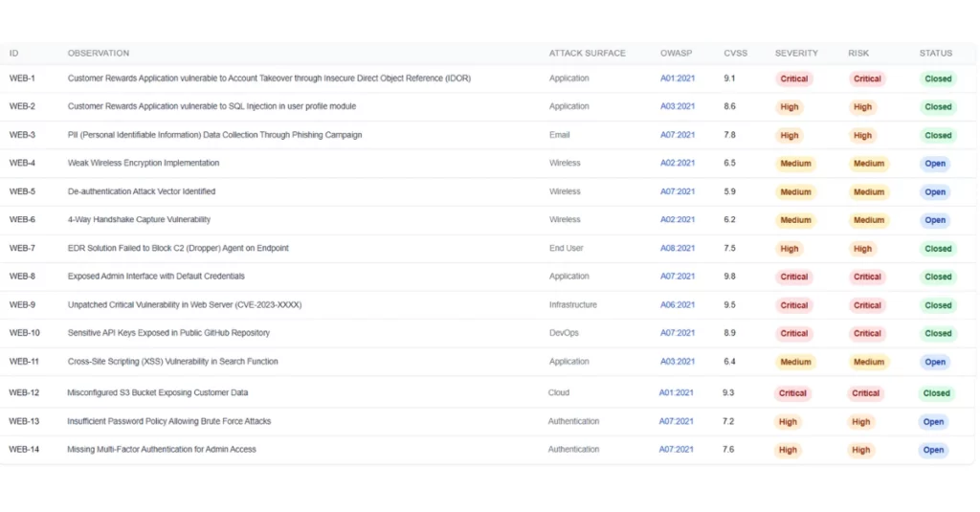Click the Medium severity badge for WEB-4
Viewport: 980px width, 512px height.
[x=795, y=163]
